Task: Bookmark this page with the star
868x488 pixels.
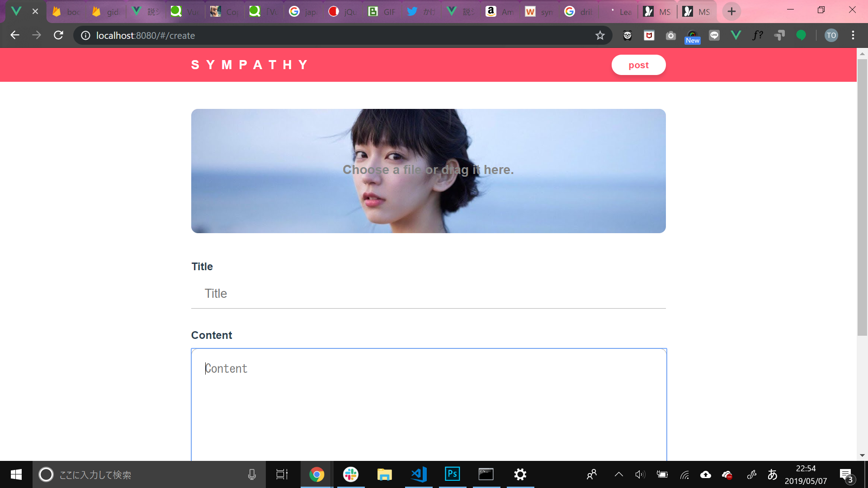Action: tap(600, 35)
